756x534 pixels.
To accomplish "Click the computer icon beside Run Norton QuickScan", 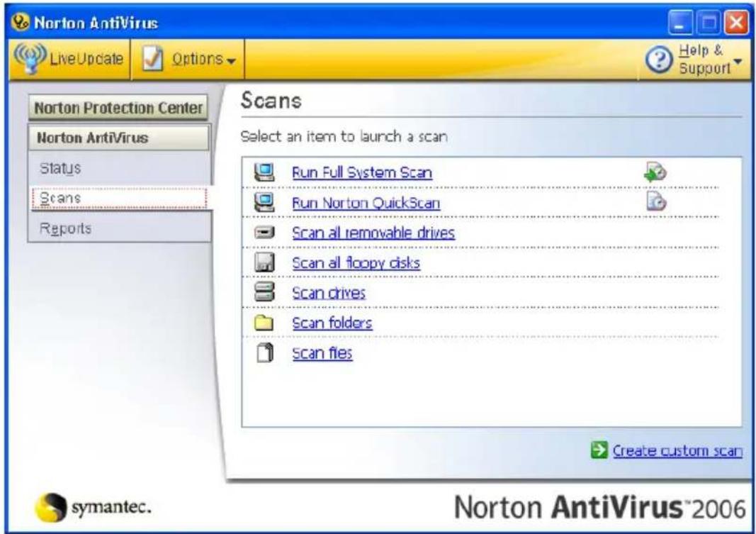I will click(264, 203).
